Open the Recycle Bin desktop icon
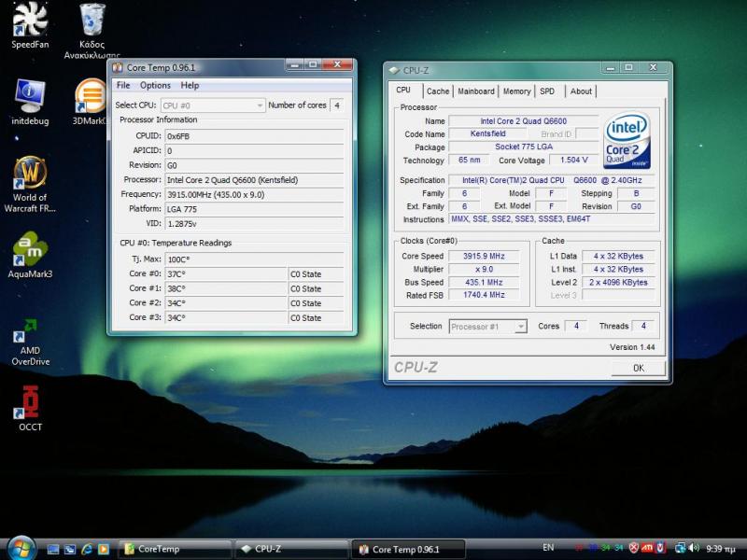This screenshot has width=747, height=560. (x=92, y=29)
